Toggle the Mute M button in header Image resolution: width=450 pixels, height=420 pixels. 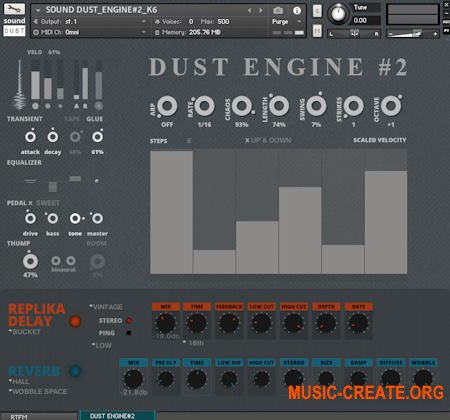click(317, 31)
